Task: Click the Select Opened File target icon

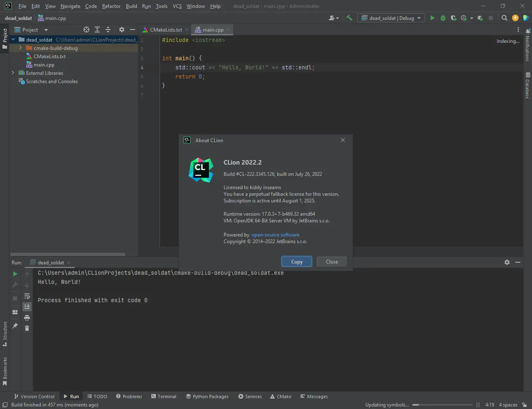Action: pos(86,30)
